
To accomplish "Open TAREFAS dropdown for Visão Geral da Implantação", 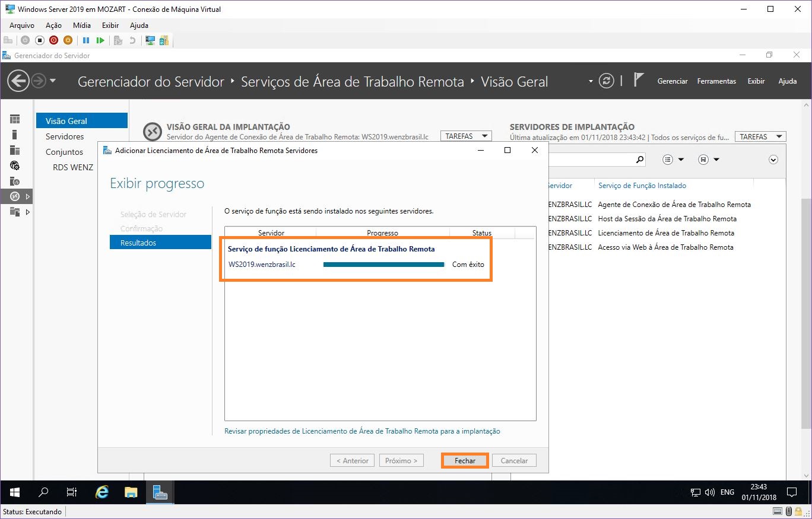I will (467, 136).
